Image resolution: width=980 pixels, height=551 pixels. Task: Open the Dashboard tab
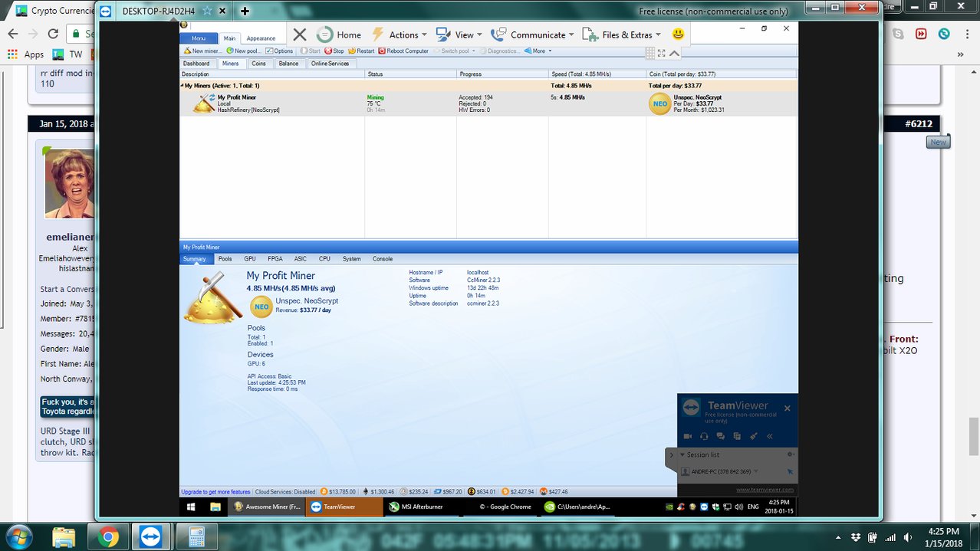pyautogui.click(x=196, y=64)
